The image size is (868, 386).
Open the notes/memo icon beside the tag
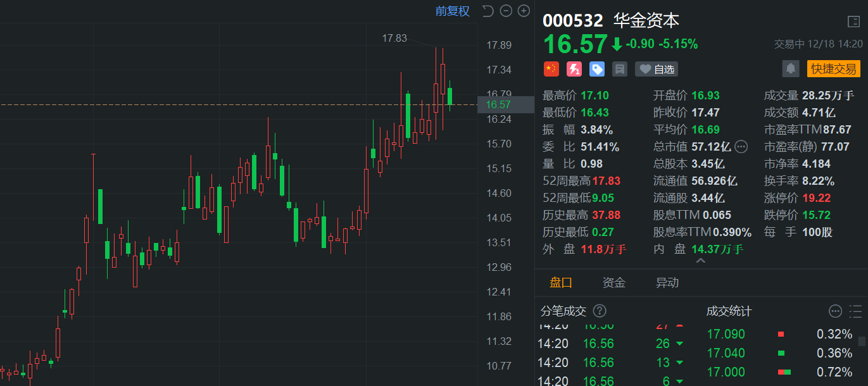point(619,69)
